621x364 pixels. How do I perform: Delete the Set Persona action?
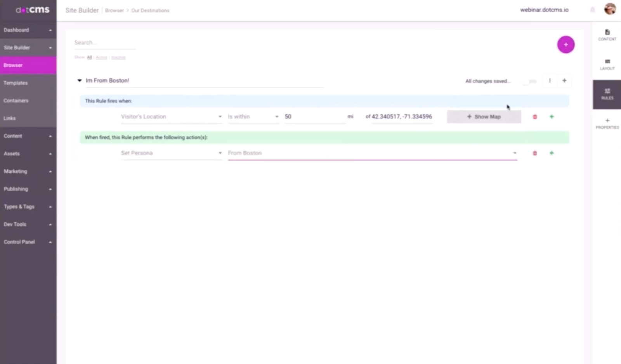(x=534, y=153)
